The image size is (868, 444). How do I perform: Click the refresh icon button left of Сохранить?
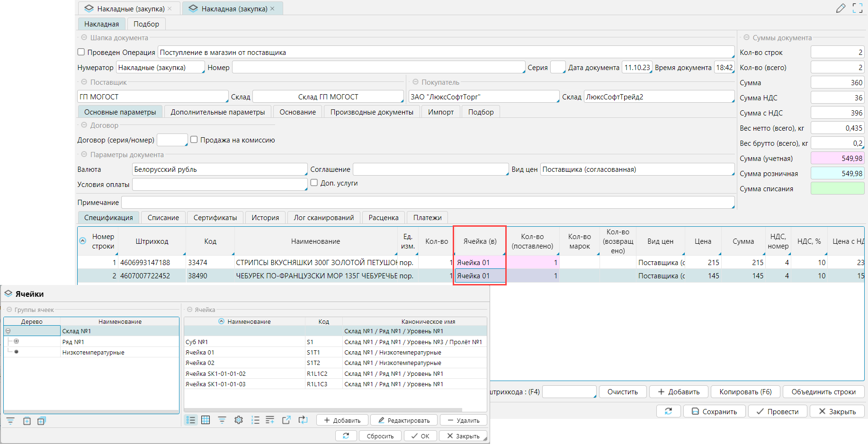(x=668, y=411)
